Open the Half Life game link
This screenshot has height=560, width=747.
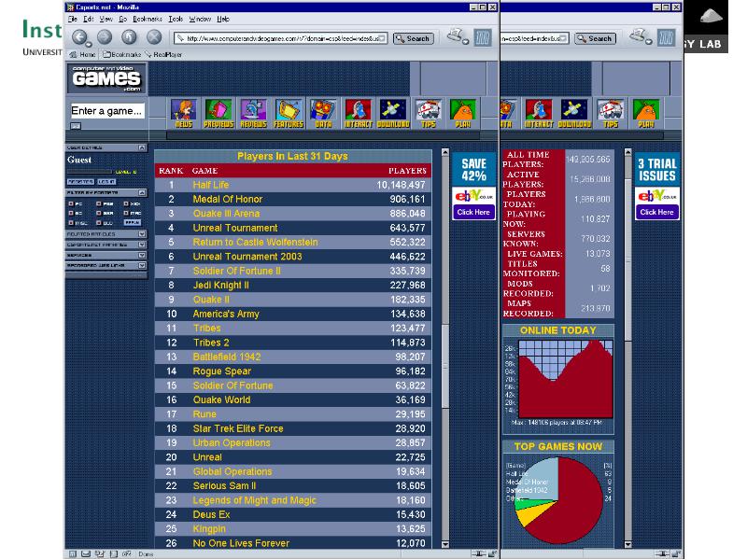tap(211, 185)
